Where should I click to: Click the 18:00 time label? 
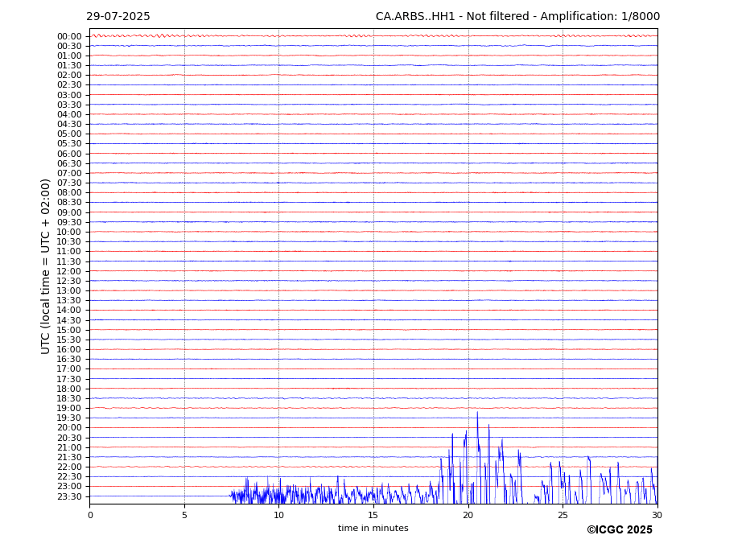coord(69,389)
